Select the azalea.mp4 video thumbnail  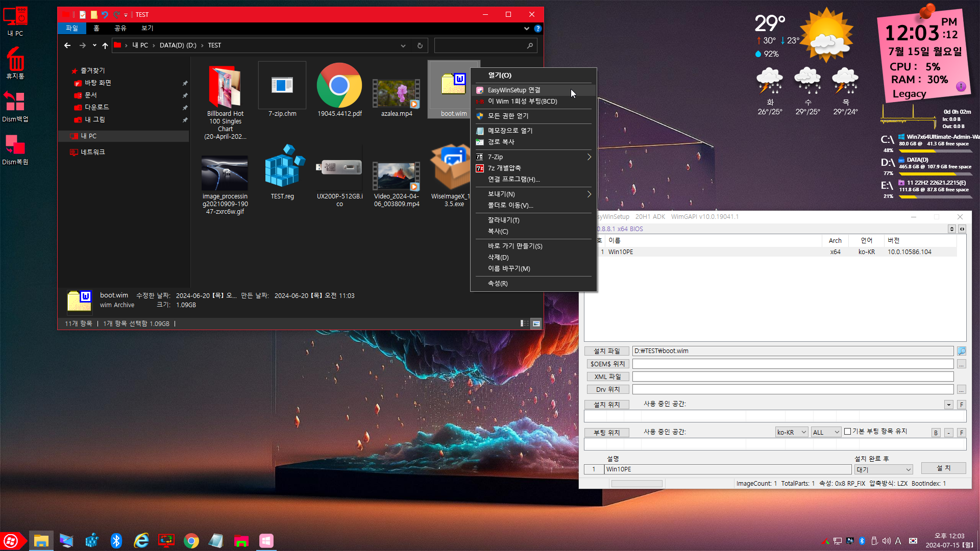pos(397,97)
